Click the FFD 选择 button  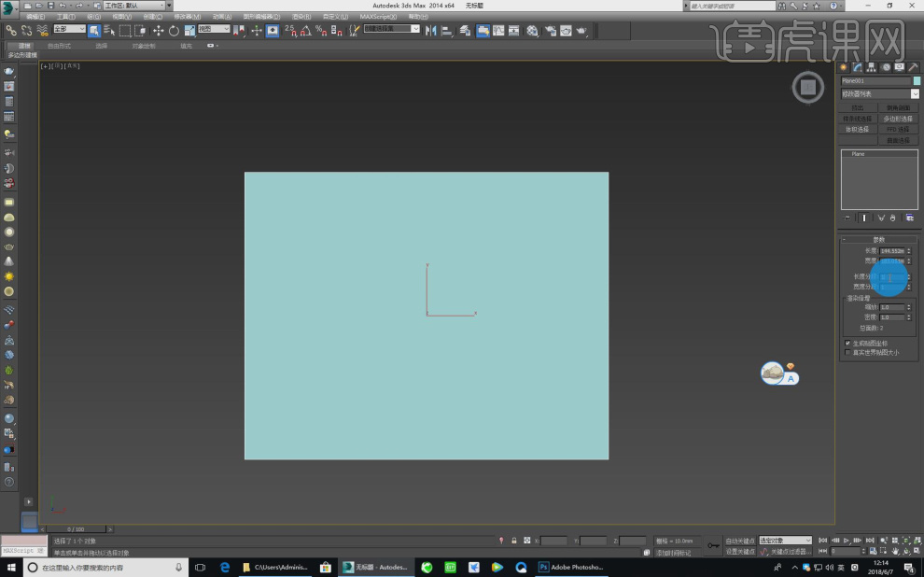point(898,129)
